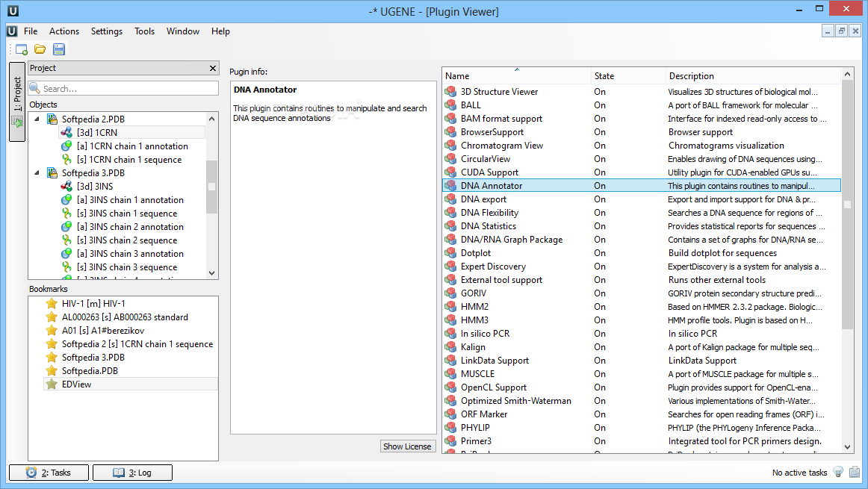This screenshot has height=489, width=868.
Task: Click the 3D Structure Viewer plugin icon
Action: [451, 92]
